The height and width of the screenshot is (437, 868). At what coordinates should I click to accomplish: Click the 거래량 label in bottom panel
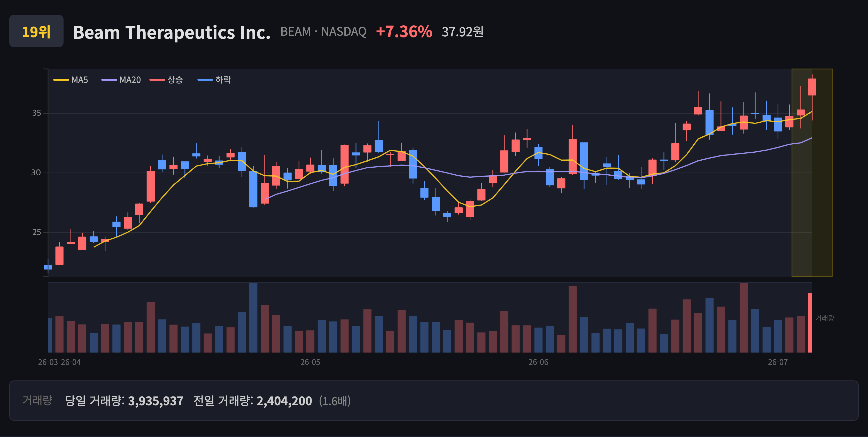point(37,400)
